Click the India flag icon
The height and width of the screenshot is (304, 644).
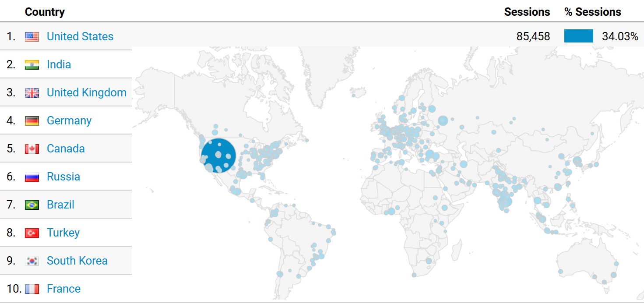[x=32, y=65]
